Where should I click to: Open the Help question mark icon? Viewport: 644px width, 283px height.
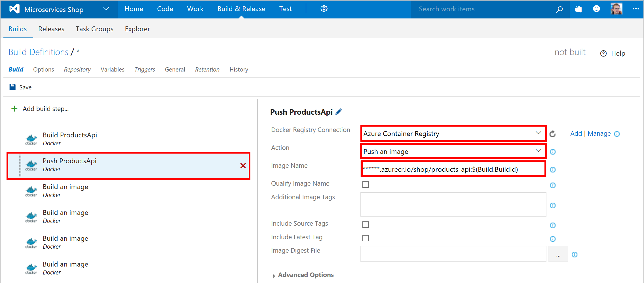click(x=603, y=53)
